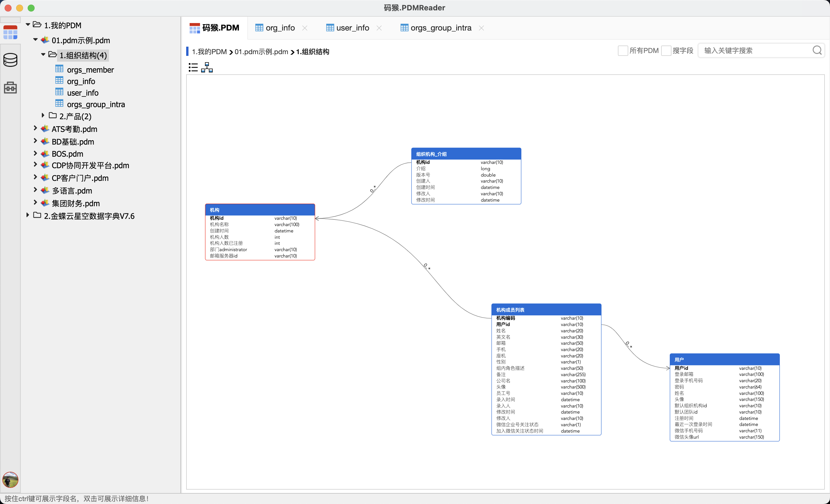Switch to the 码猴.PDM tab
830x504 pixels.
tap(215, 28)
